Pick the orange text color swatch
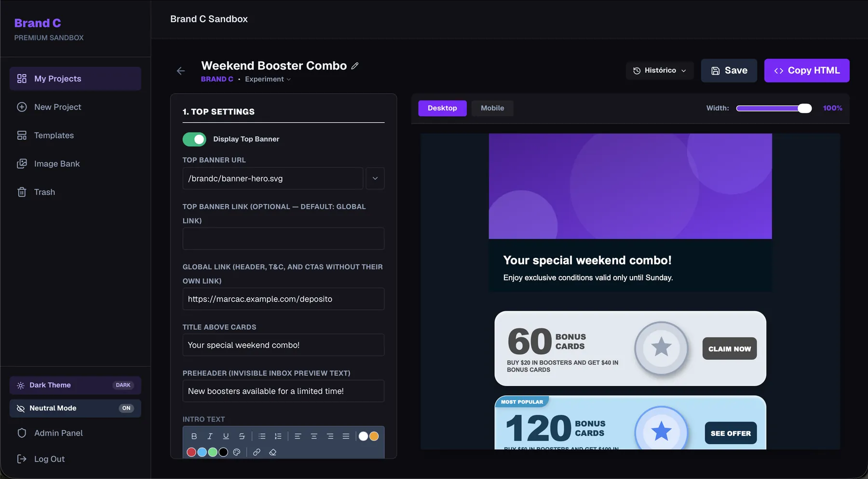The width and height of the screenshot is (868, 479). (x=374, y=436)
